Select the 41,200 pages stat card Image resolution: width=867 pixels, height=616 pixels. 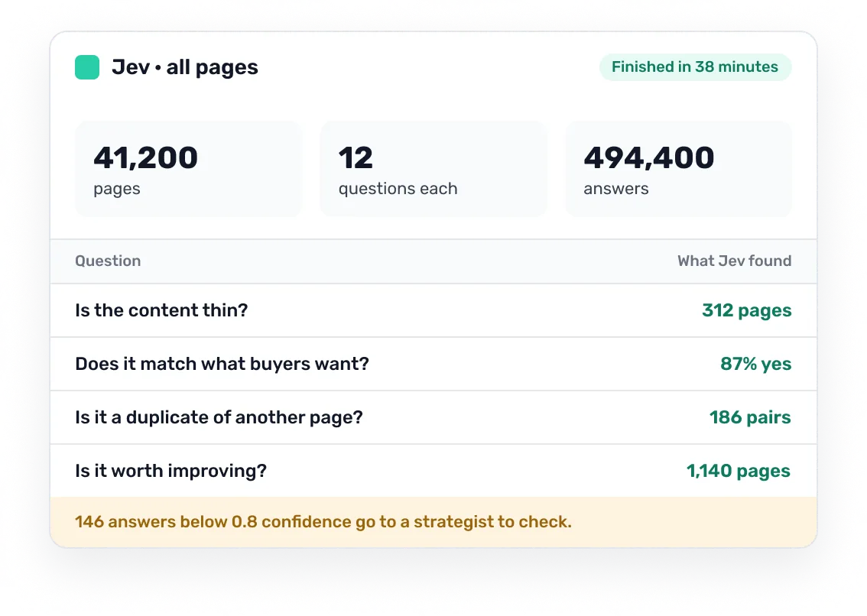[x=188, y=169]
